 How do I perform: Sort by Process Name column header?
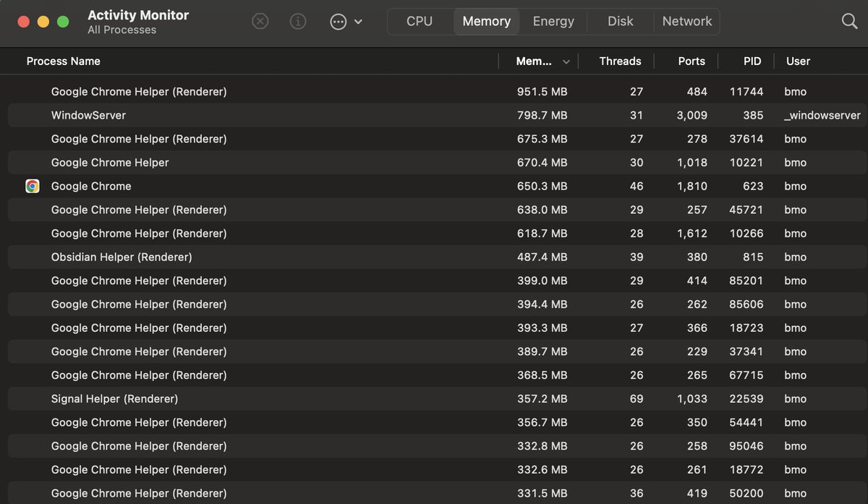tap(64, 61)
